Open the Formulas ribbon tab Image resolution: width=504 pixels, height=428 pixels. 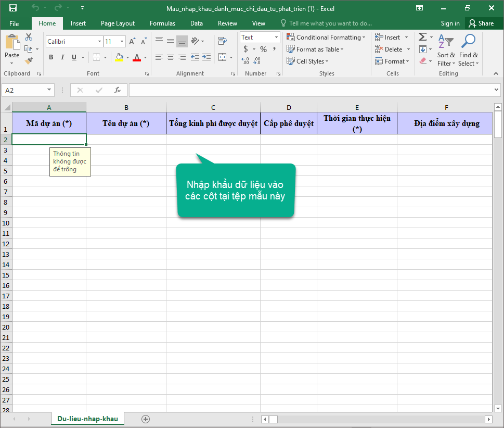coord(162,23)
